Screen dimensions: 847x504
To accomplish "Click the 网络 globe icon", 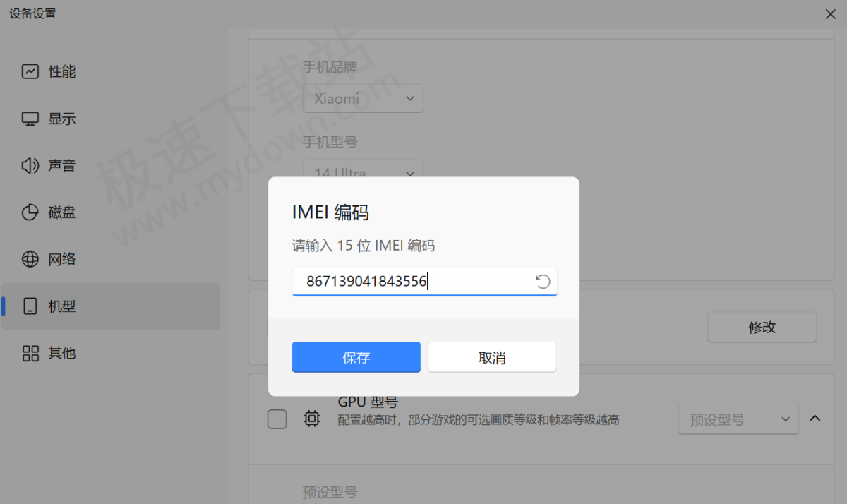I will [x=29, y=259].
